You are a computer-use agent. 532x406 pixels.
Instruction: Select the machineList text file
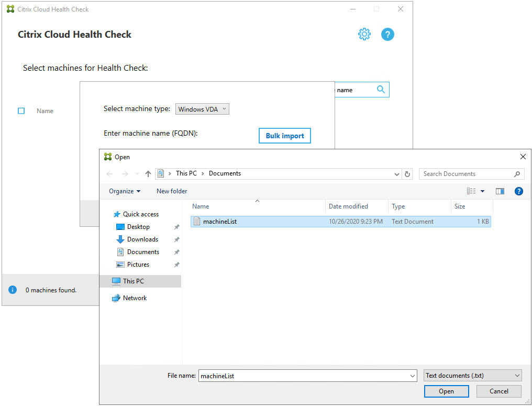(341, 222)
